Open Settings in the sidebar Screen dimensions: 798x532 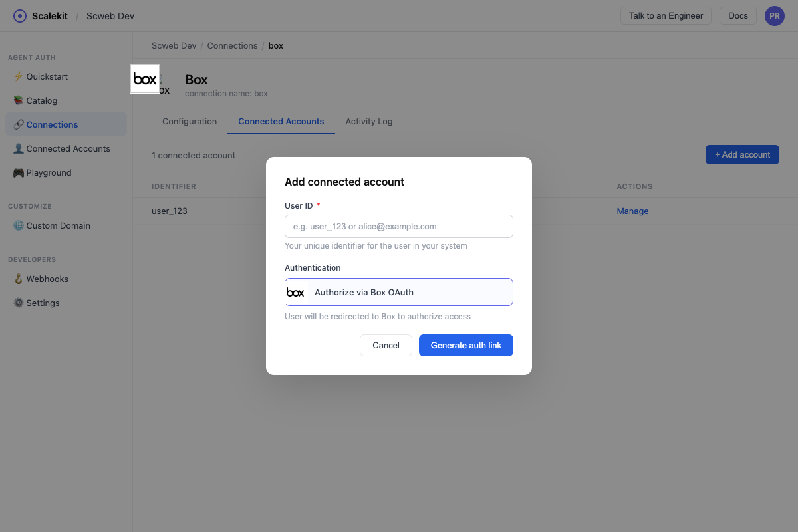[x=43, y=303]
